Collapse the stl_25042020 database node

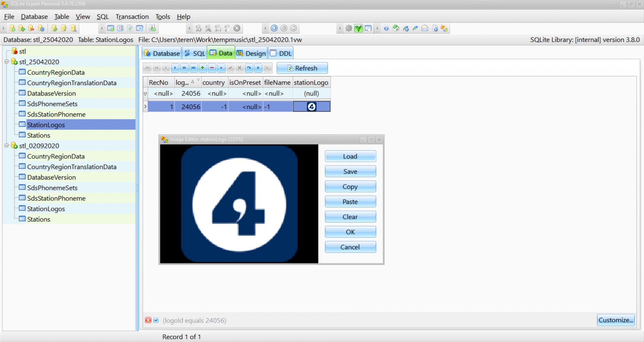[6, 62]
